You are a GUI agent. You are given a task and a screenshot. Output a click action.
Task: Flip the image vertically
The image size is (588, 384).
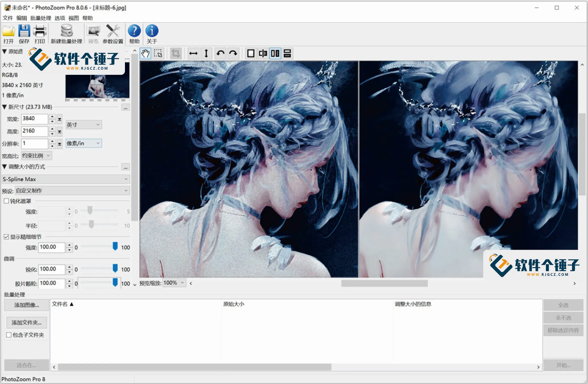pos(206,53)
